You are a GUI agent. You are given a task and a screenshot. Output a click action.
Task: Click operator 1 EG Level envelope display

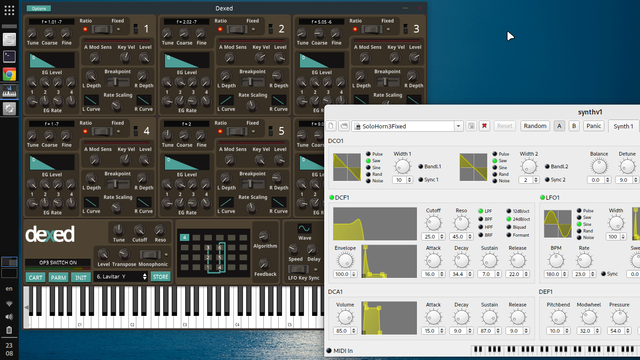click(52, 60)
